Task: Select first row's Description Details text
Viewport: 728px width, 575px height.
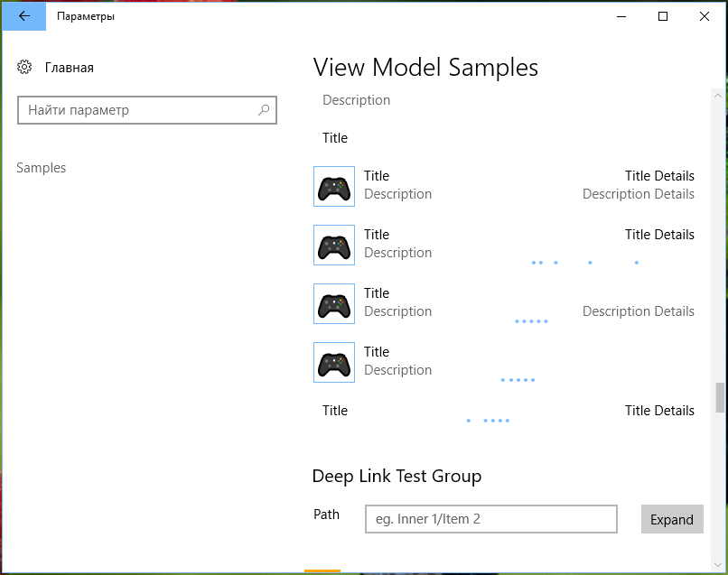Action: pos(639,194)
